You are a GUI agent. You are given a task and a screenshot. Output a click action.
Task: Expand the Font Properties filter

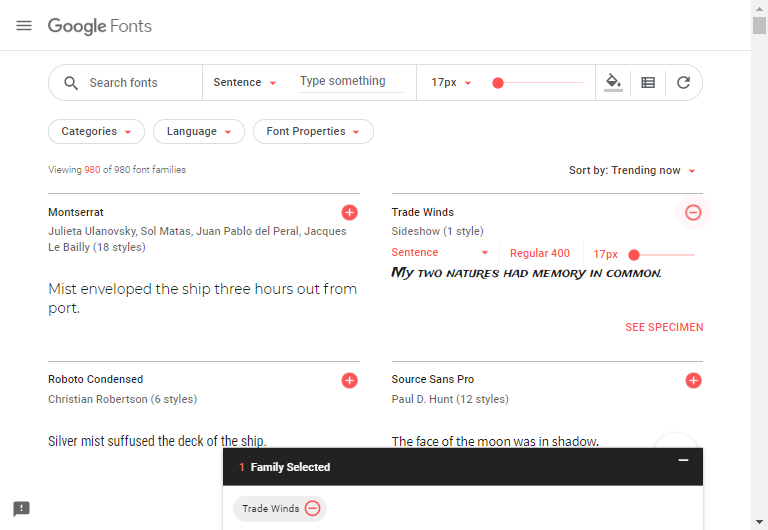click(x=313, y=131)
